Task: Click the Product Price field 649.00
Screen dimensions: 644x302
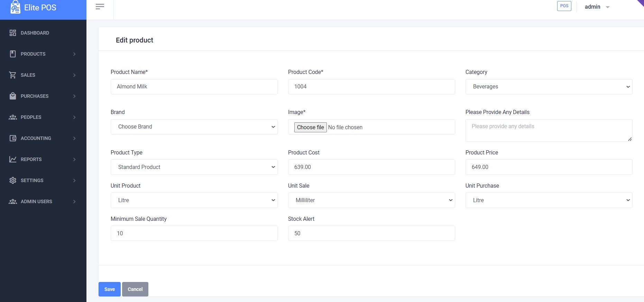Action: coord(549,167)
